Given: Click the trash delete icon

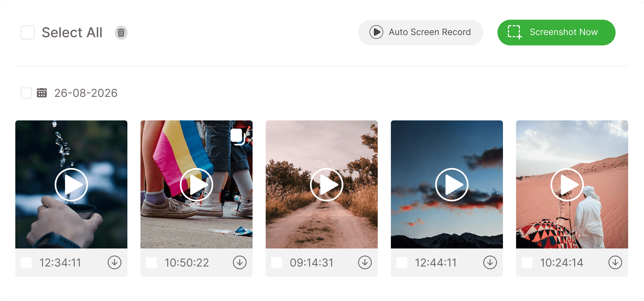Looking at the screenshot, I should 121,33.
